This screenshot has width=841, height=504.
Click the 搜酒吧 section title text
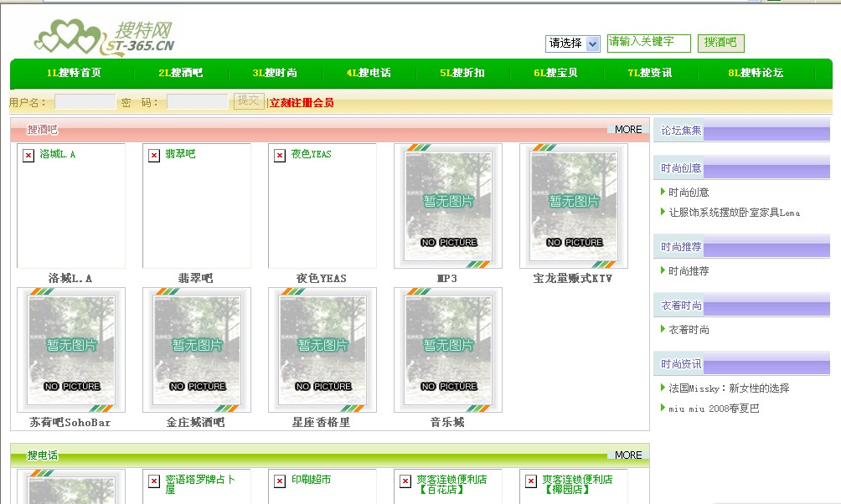(x=43, y=129)
